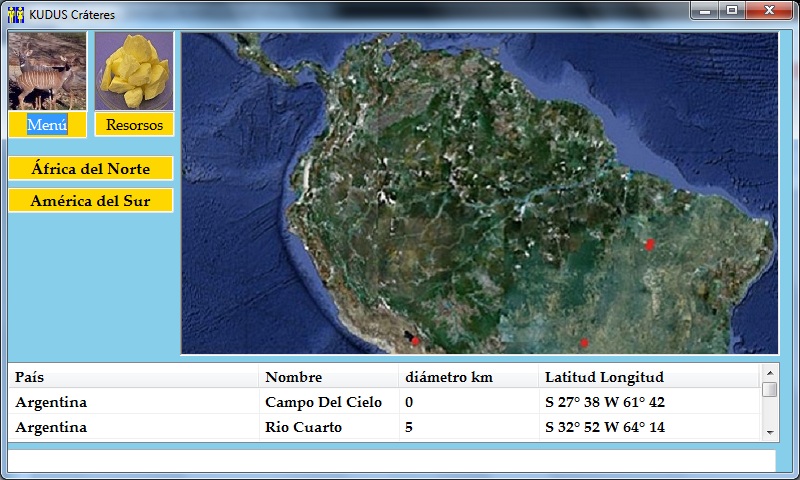Click the empty text field at the bottom
The image size is (800, 480).
[391, 460]
